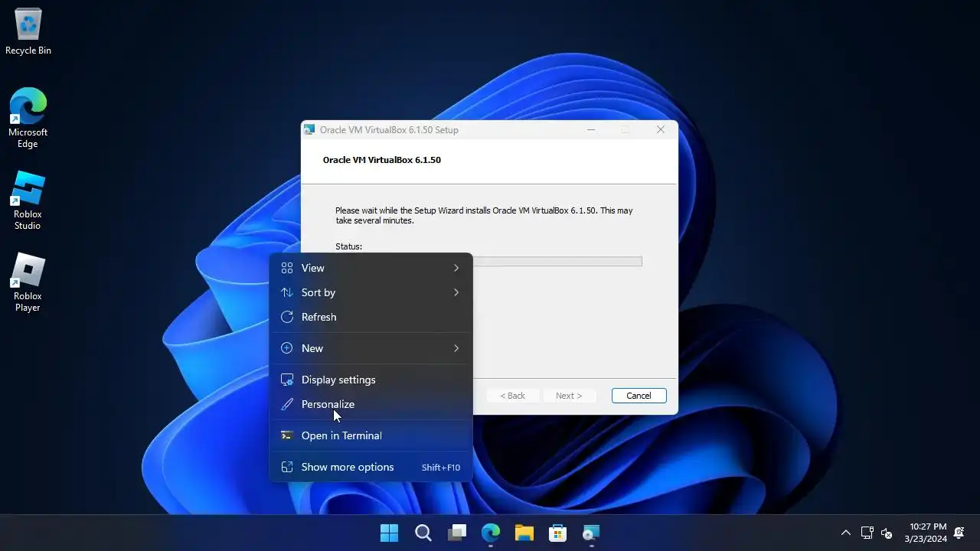Open the network status tray icon
This screenshot has width=980, height=551.
(867, 533)
